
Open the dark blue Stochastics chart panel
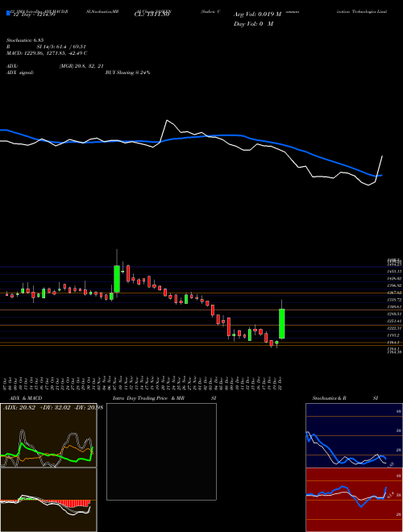coord(354,435)
